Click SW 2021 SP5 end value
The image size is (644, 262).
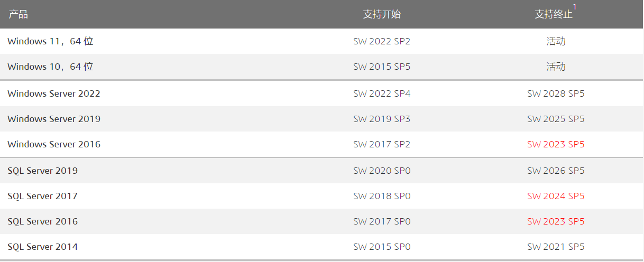click(x=556, y=247)
